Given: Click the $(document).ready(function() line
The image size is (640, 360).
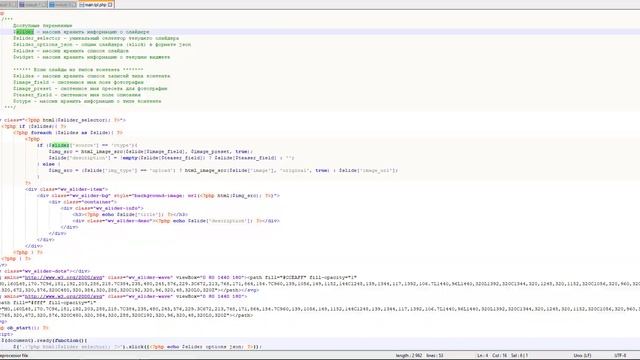Looking at the screenshot, I should [x=44, y=340].
